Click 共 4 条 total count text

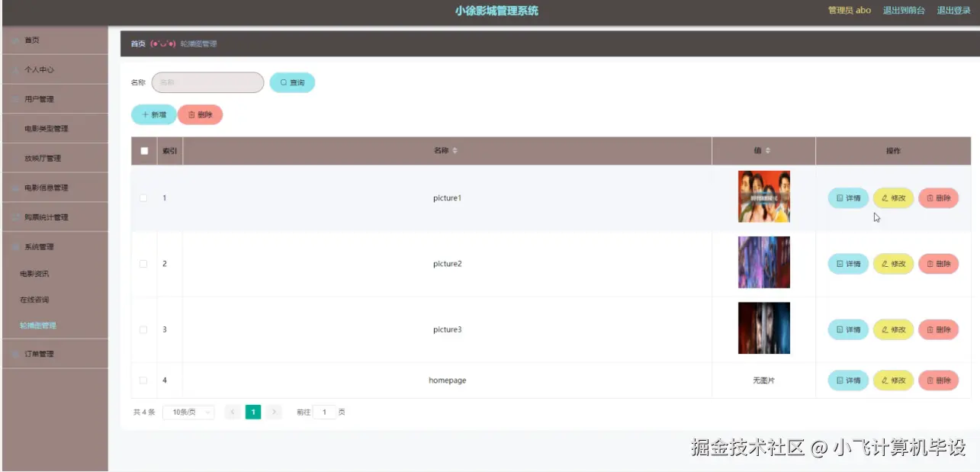tap(144, 412)
